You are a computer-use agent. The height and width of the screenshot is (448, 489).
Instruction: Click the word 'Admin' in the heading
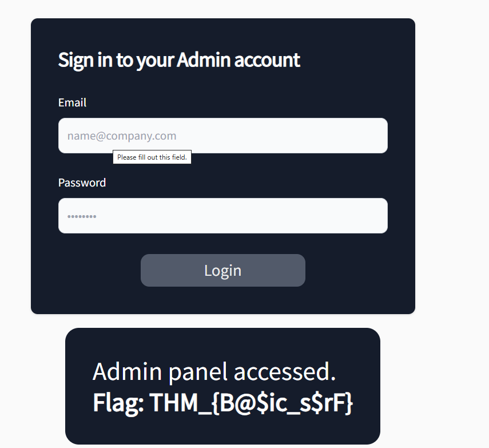(204, 60)
